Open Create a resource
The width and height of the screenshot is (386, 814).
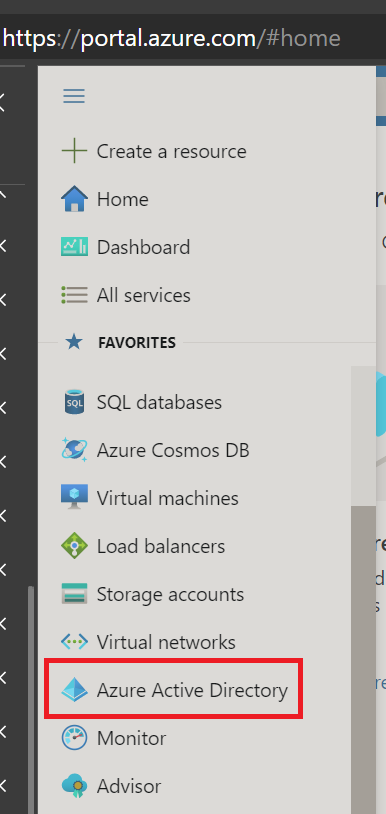(171, 152)
